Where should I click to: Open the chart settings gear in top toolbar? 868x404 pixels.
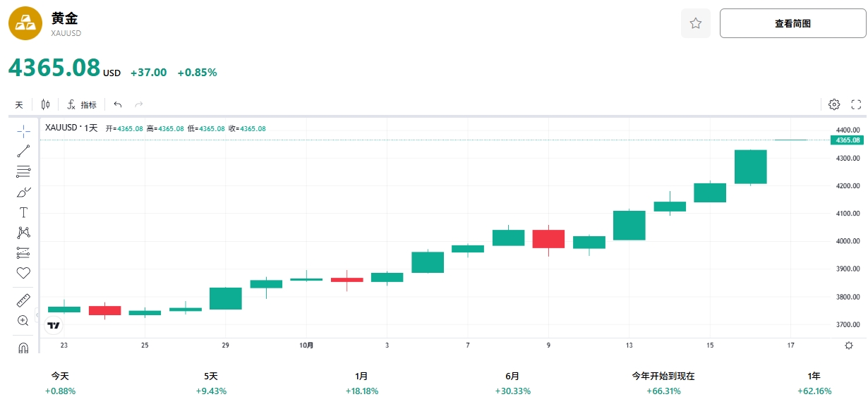pos(834,104)
